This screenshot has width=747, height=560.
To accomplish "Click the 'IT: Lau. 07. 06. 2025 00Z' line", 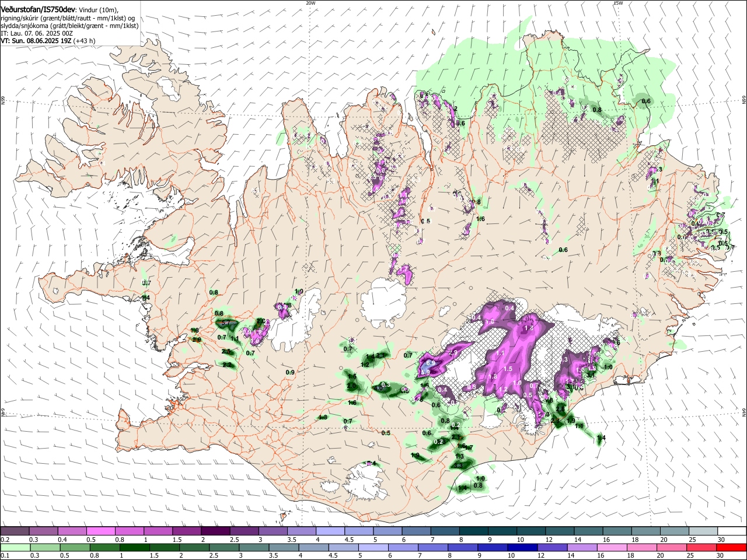I will point(37,33).
